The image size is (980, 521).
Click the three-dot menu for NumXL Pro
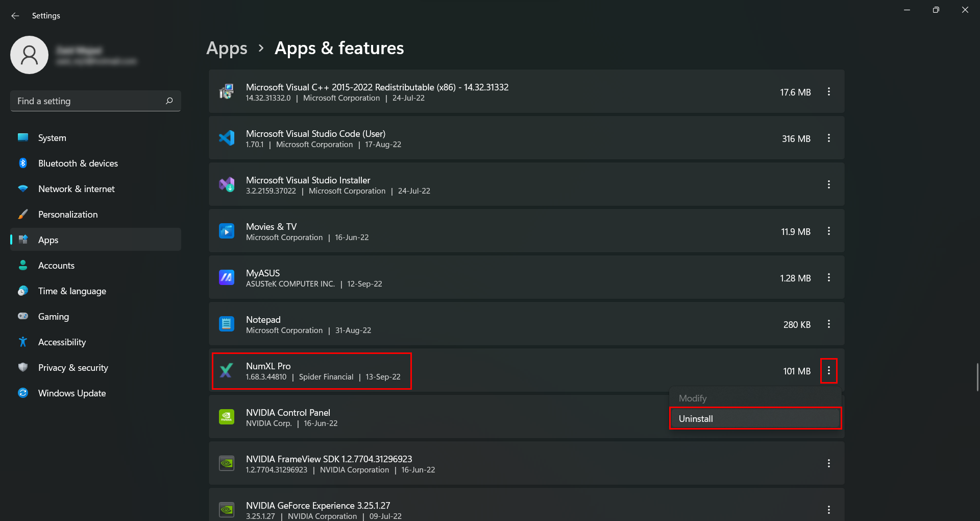[x=829, y=370]
